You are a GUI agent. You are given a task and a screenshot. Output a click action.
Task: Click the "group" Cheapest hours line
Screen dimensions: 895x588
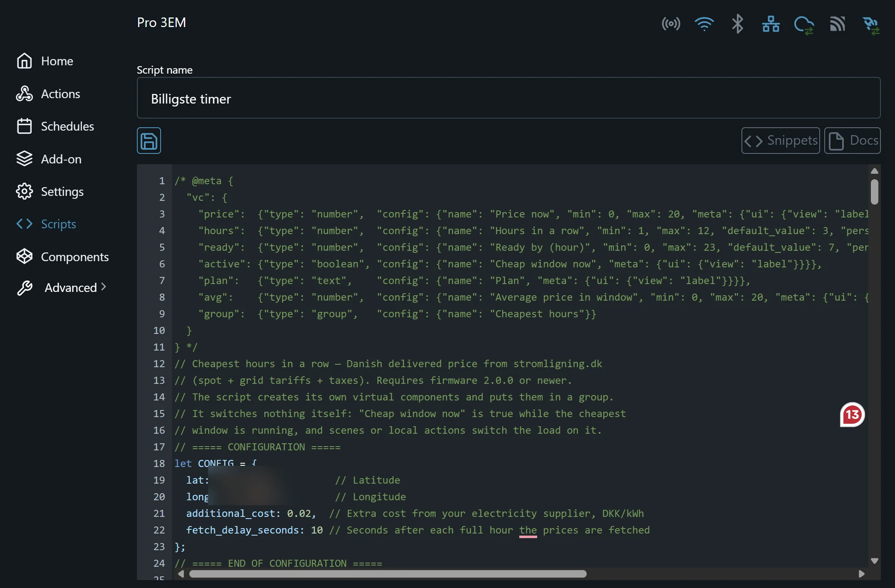click(397, 314)
